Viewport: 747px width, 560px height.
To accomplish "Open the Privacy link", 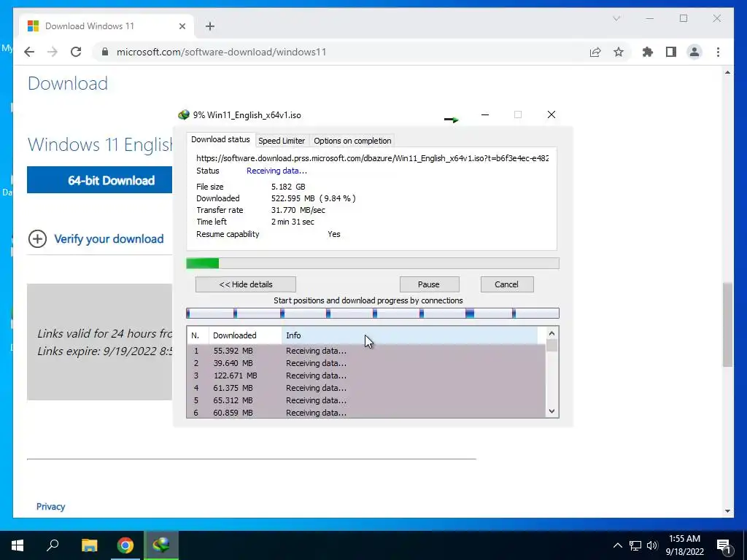I will tap(50, 507).
